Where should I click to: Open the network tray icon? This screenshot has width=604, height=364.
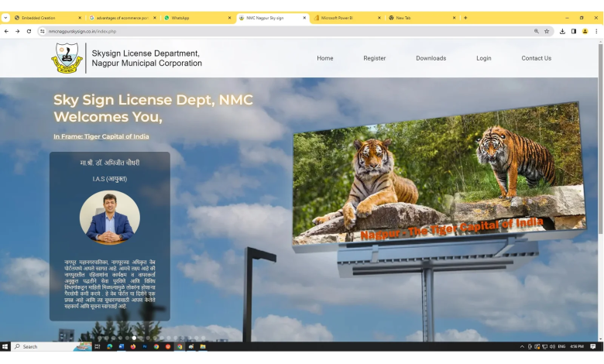[x=544, y=346]
